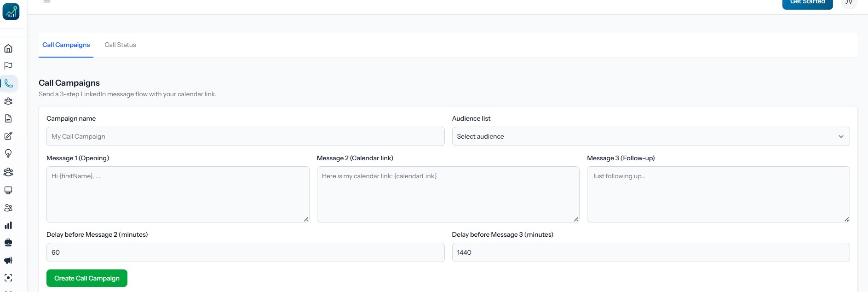This screenshot has width=868, height=292.
Task: Click the Message 1 textarea resize handle
Action: pos(306,219)
